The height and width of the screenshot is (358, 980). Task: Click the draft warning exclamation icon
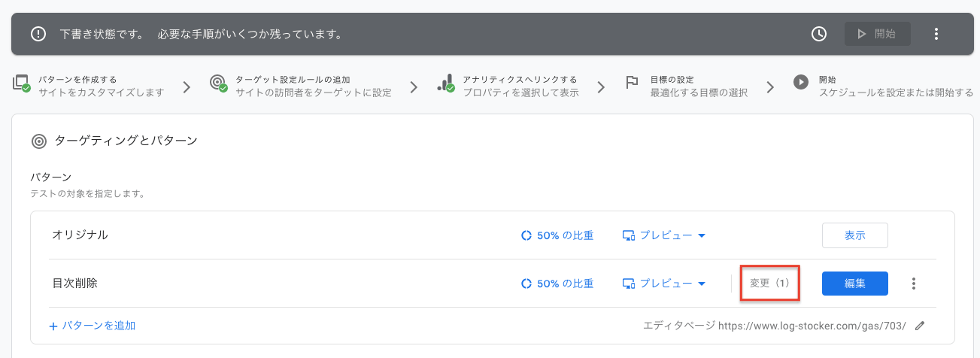tap(38, 34)
